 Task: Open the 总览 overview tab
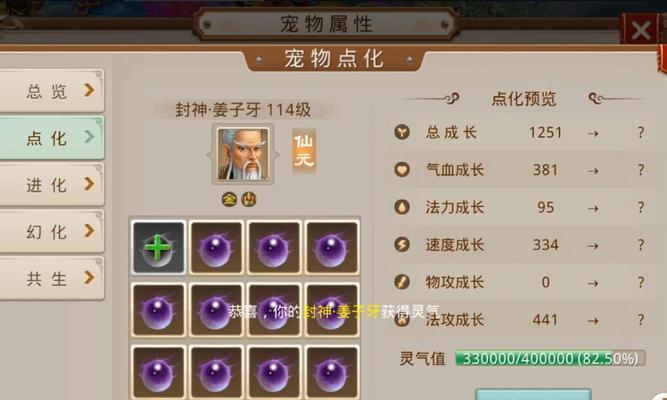pos(51,91)
